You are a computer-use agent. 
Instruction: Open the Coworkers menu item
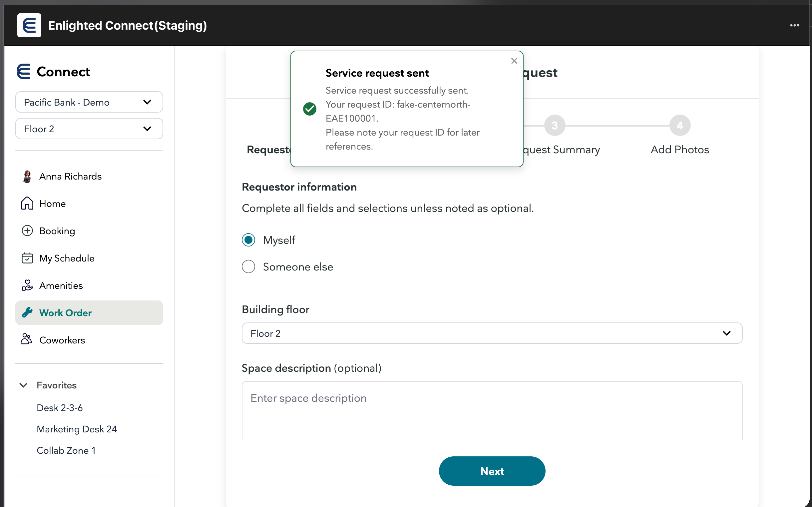click(89, 340)
